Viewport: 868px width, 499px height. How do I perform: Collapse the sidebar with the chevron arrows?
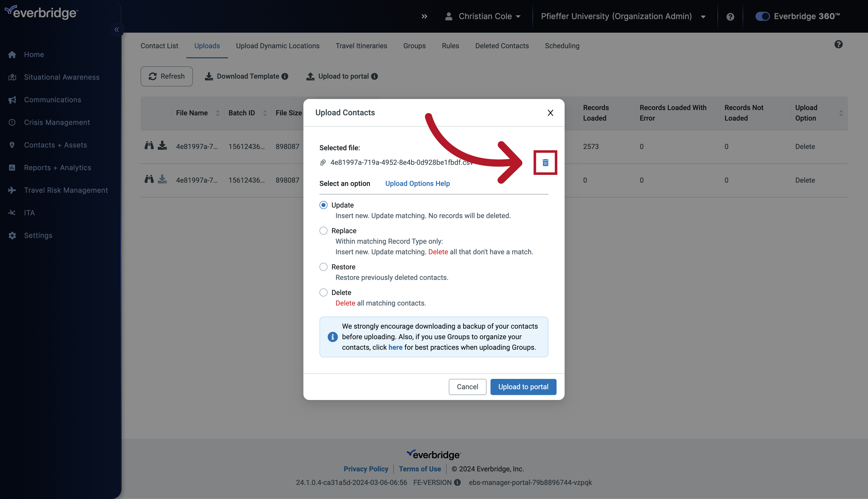(x=117, y=30)
